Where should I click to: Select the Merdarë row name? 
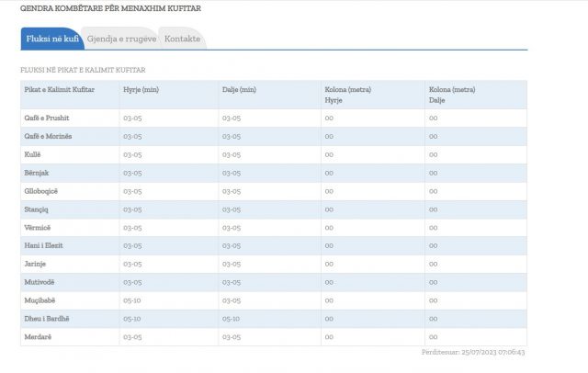pyautogui.click(x=39, y=336)
